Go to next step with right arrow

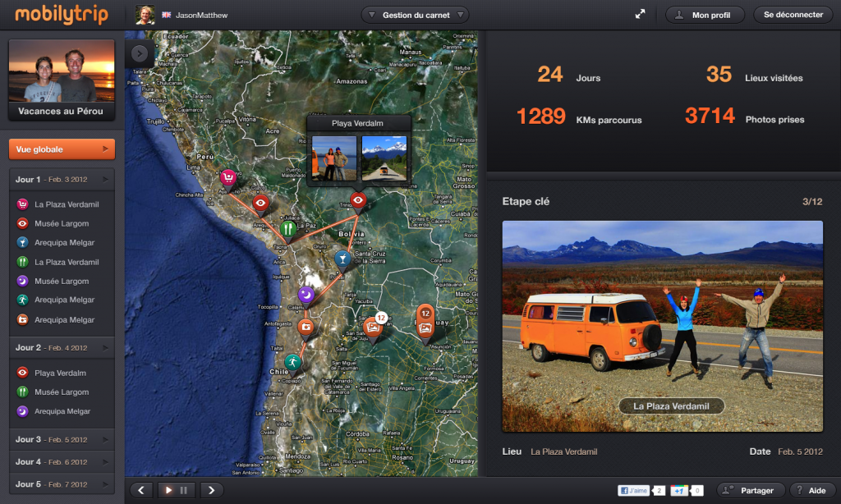[x=211, y=490]
